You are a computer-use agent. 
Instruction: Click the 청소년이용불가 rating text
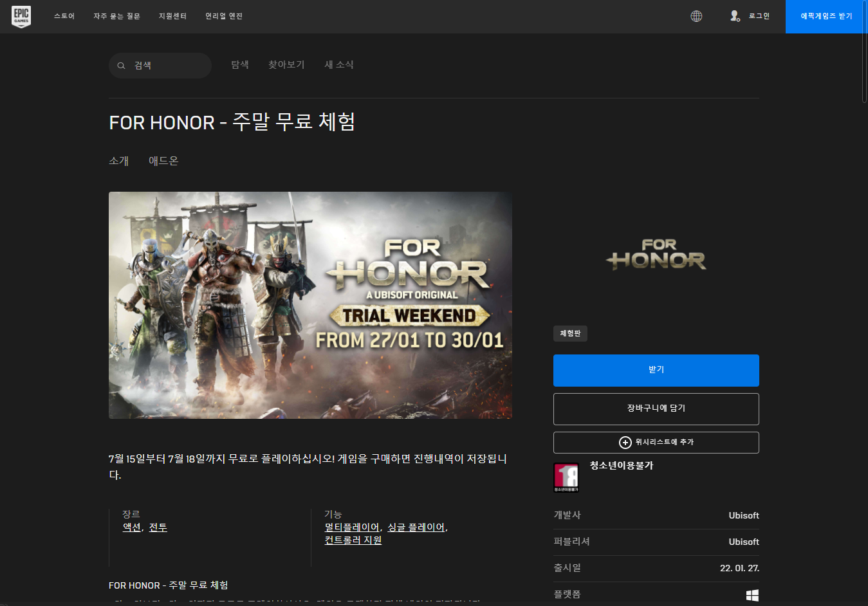coord(622,466)
